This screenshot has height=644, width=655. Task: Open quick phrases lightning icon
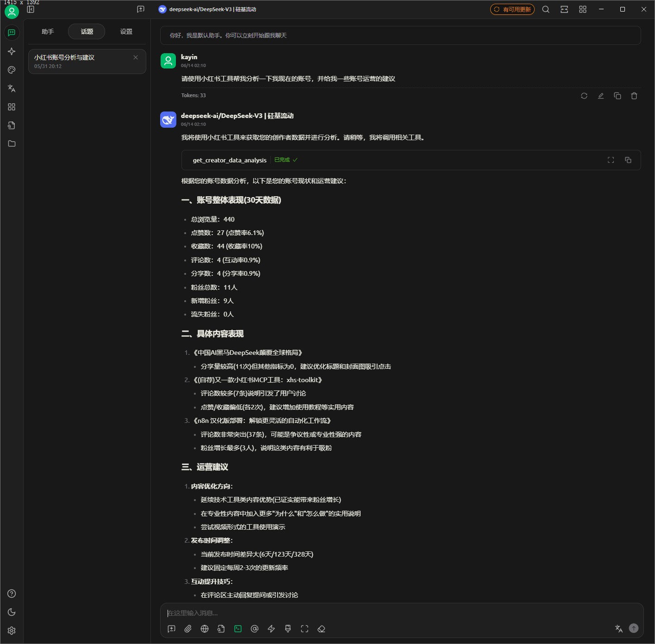pyautogui.click(x=271, y=629)
